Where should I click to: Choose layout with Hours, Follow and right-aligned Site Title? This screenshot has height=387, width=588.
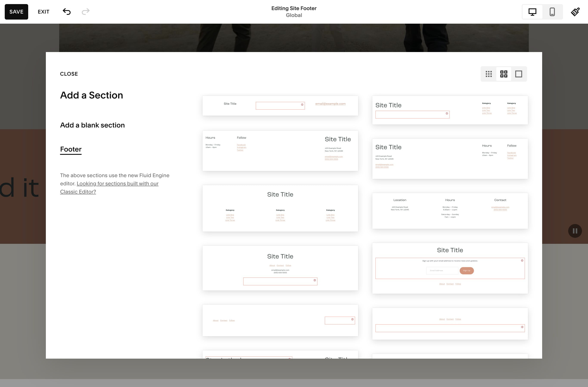[280, 151]
